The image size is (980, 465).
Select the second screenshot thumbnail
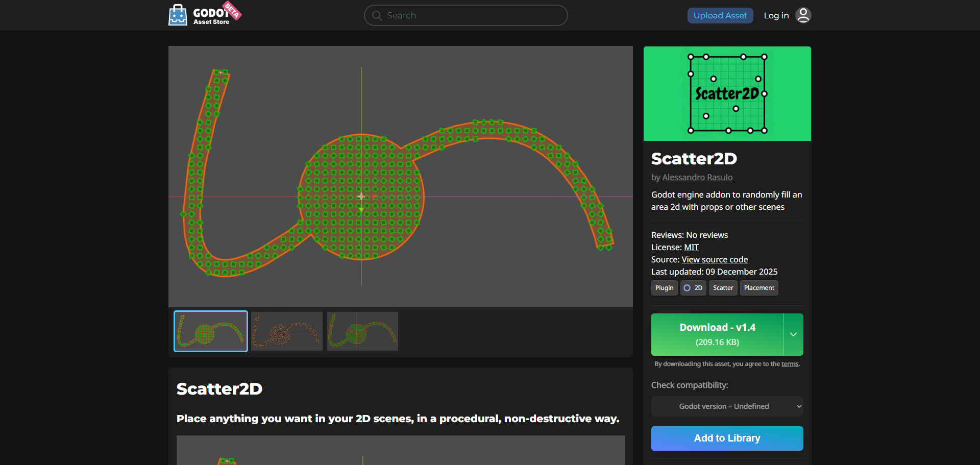(286, 331)
